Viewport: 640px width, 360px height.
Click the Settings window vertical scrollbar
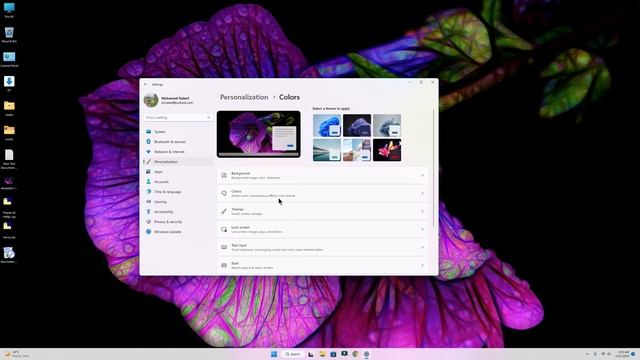(433, 167)
